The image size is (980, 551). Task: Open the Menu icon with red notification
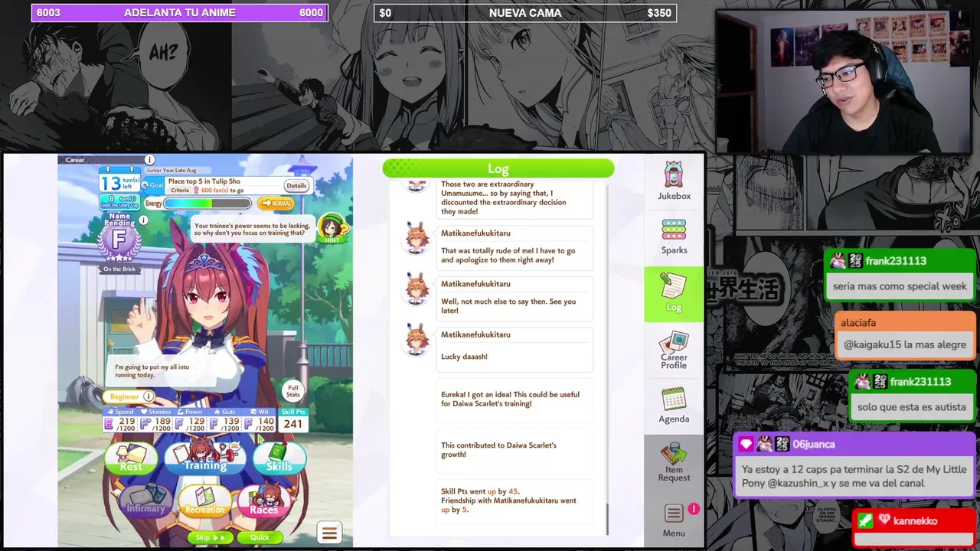(x=674, y=520)
